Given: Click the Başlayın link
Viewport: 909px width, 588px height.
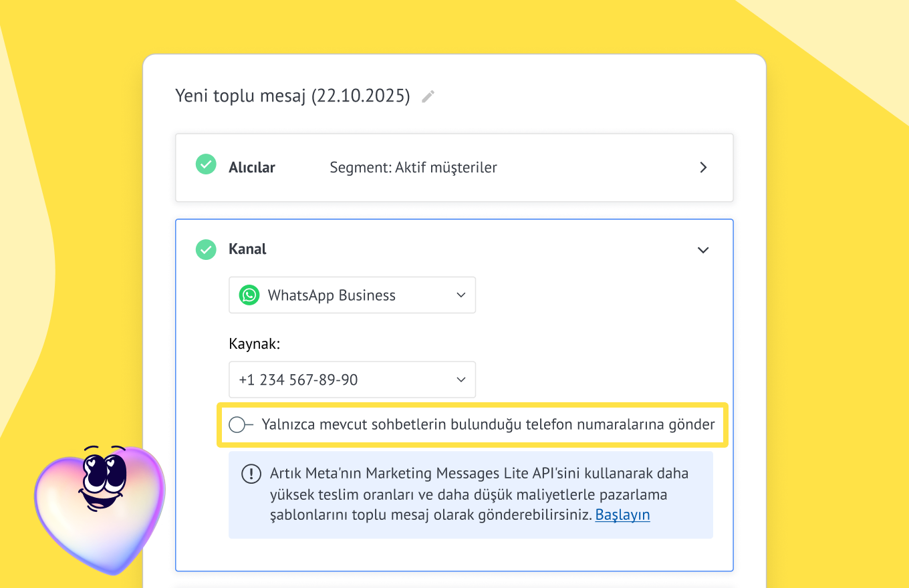Looking at the screenshot, I should click(x=622, y=514).
